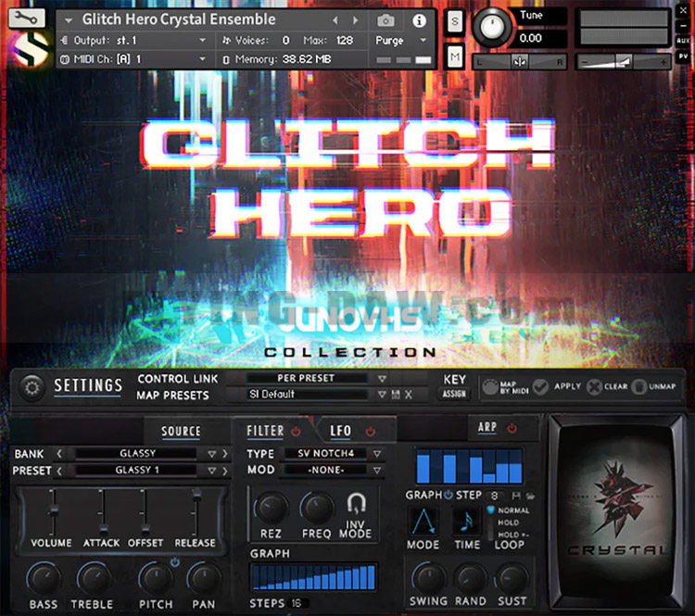Screen dimensions: 695x616
Task: Adjust the ATTACK slider
Action: click(x=103, y=528)
